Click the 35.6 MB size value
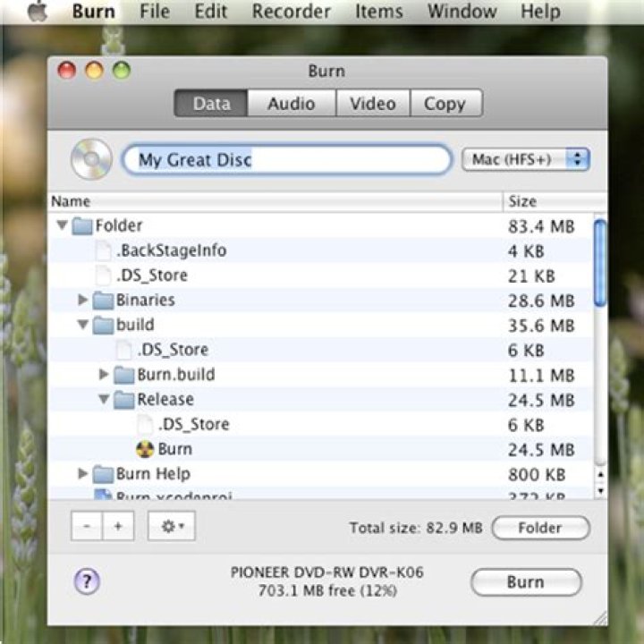The width and height of the screenshot is (644, 644). click(541, 326)
